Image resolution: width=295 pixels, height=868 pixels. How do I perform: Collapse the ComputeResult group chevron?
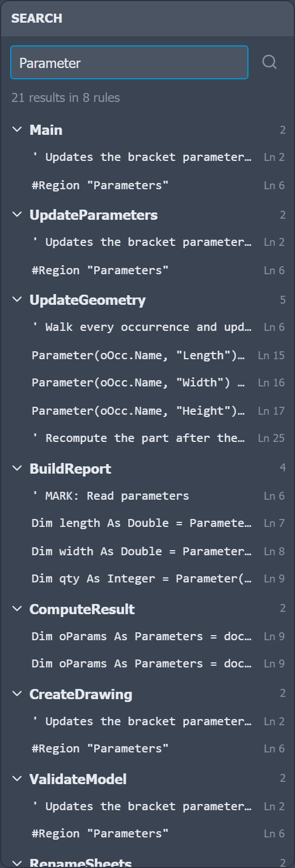click(x=16, y=609)
